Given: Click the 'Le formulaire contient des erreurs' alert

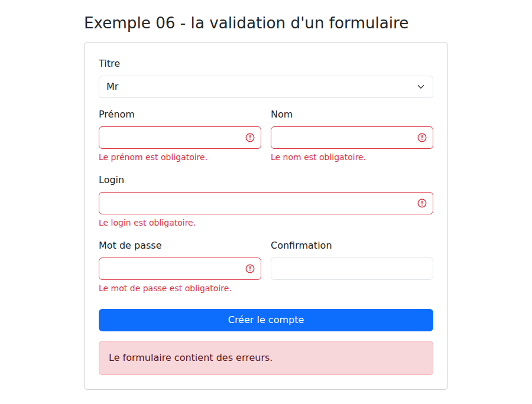Looking at the screenshot, I should (x=266, y=358).
